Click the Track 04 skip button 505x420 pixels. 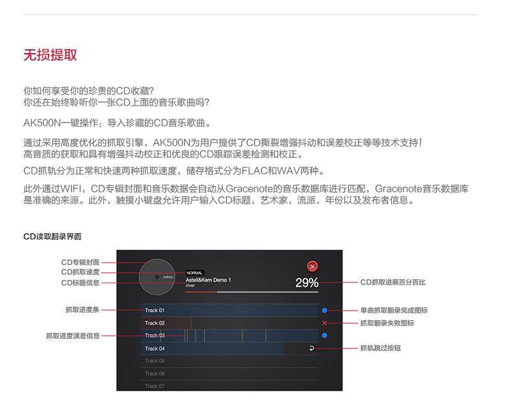311,348
